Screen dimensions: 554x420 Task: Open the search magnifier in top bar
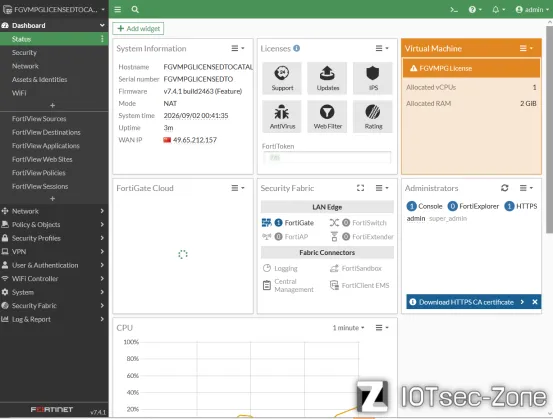click(135, 10)
